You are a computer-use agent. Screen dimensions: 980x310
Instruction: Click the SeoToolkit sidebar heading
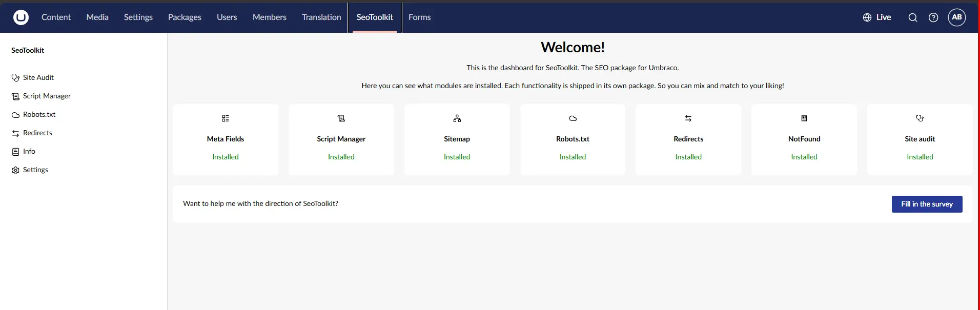coord(28,50)
